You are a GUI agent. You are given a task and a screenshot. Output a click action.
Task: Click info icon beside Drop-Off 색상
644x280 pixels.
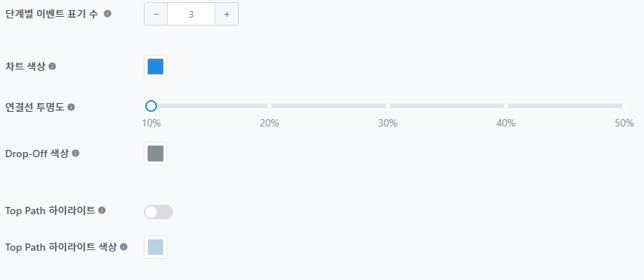pos(76,153)
